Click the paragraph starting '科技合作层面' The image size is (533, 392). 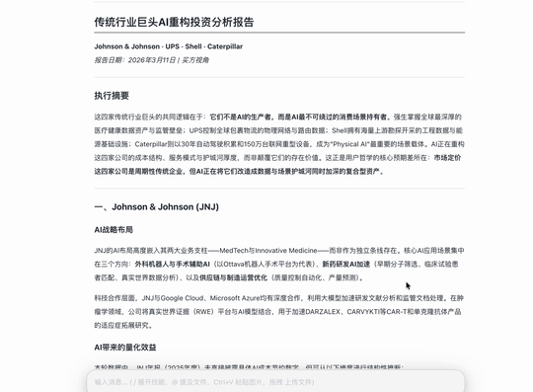pyautogui.click(x=279, y=312)
